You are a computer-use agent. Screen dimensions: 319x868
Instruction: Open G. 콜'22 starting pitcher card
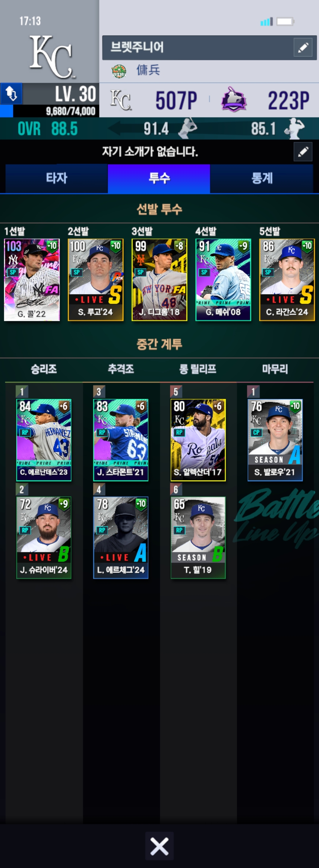32,280
